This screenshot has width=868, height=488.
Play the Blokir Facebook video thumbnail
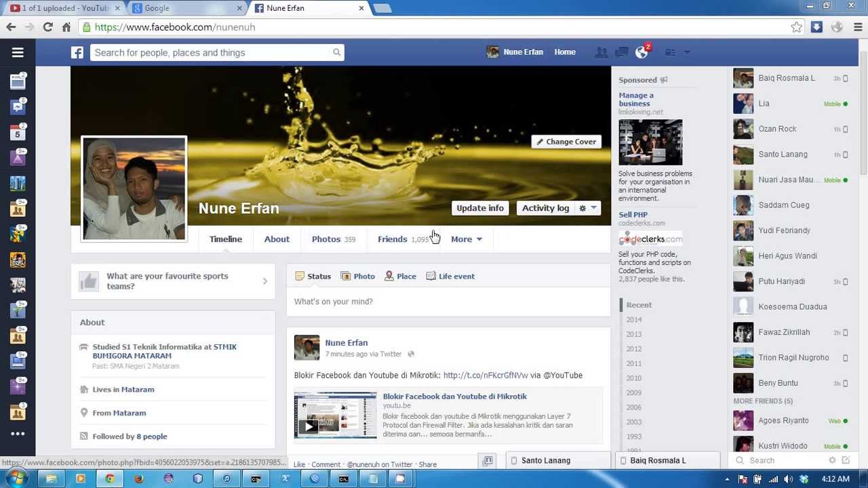(335, 415)
